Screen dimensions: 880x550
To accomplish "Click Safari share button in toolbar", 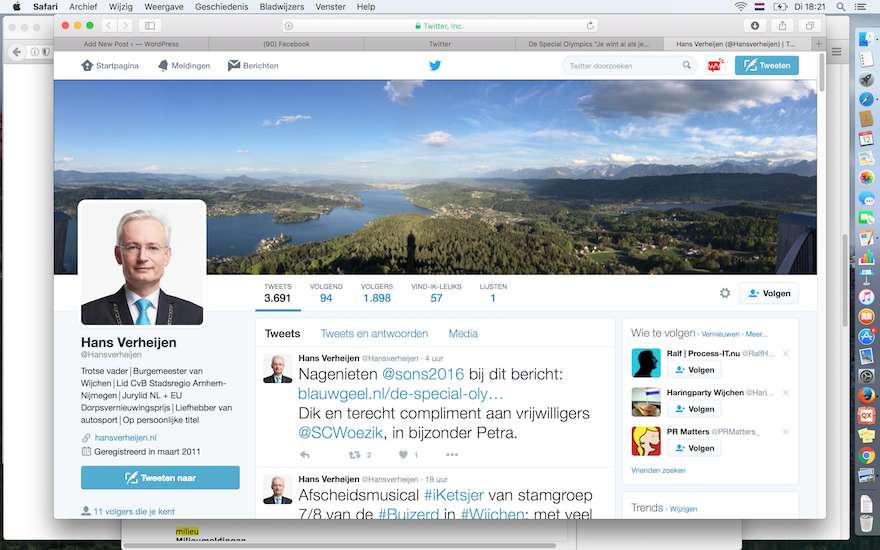I will [x=782, y=25].
